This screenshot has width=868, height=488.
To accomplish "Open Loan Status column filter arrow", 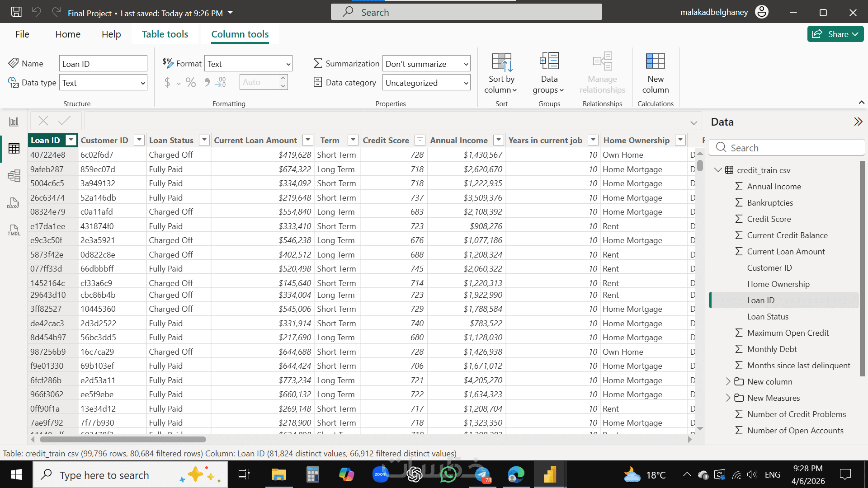I will pyautogui.click(x=204, y=140).
